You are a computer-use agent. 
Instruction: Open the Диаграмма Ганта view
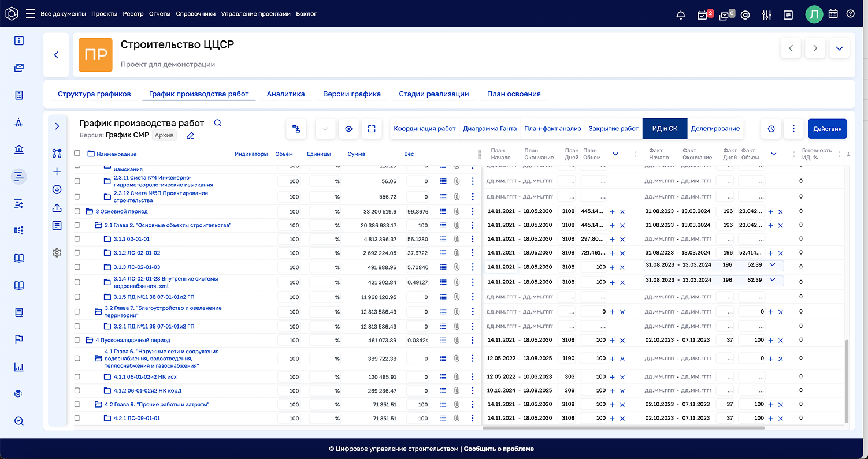[490, 129]
